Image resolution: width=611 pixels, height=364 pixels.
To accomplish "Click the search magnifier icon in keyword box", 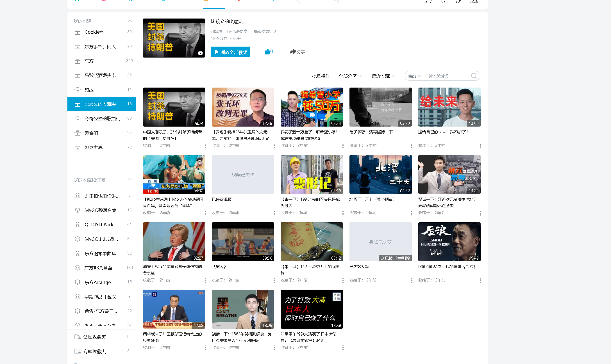I will (474, 76).
